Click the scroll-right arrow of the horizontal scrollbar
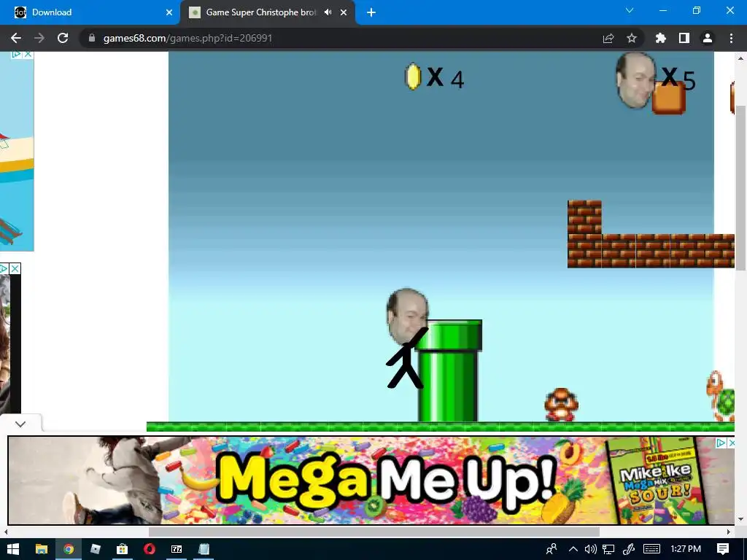The width and height of the screenshot is (747, 560). point(729,532)
